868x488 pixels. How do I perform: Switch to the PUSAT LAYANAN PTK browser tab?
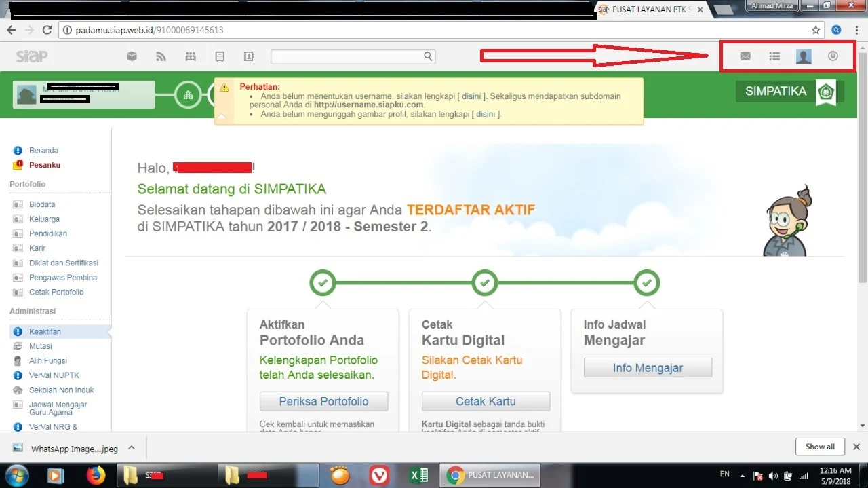652,10
